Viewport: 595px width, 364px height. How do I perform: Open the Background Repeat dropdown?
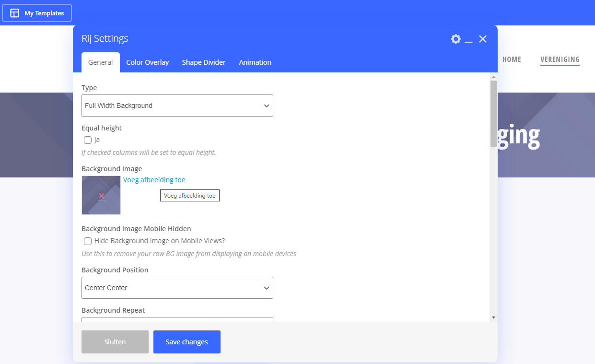tap(177, 319)
